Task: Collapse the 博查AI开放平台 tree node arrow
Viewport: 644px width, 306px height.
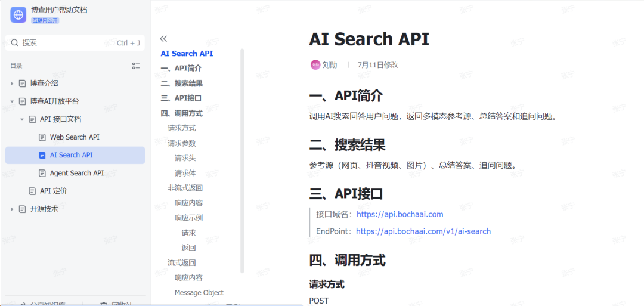Action: [x=13, y=101]
